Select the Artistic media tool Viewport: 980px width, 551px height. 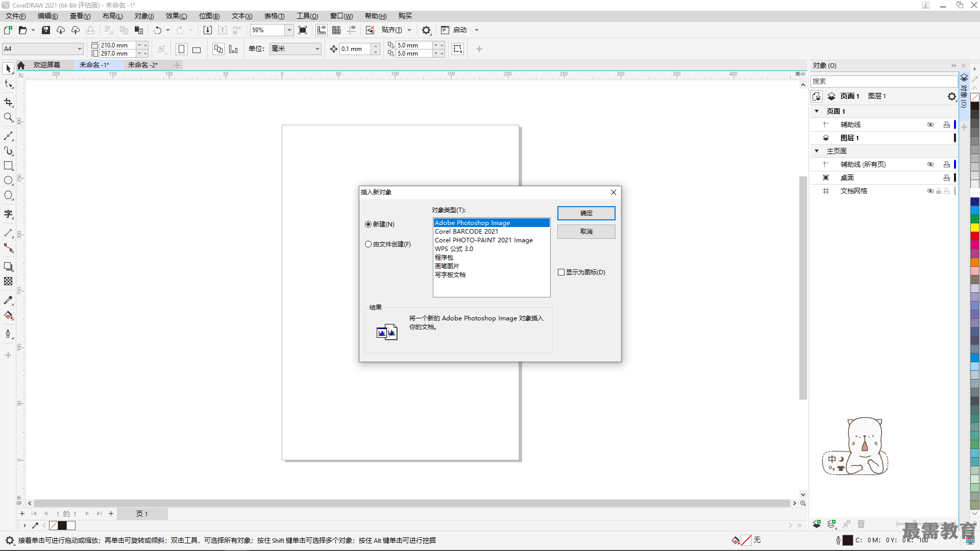coord(8,151)
